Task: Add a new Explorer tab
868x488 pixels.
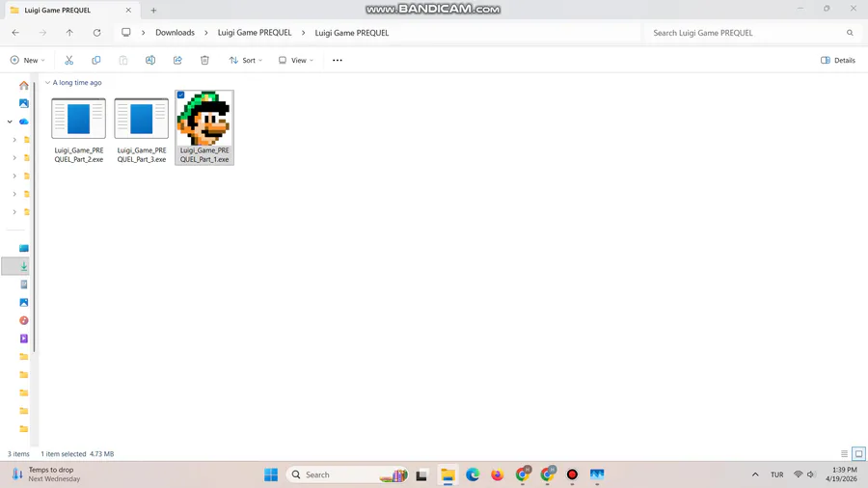Action: tap(154, 10)
